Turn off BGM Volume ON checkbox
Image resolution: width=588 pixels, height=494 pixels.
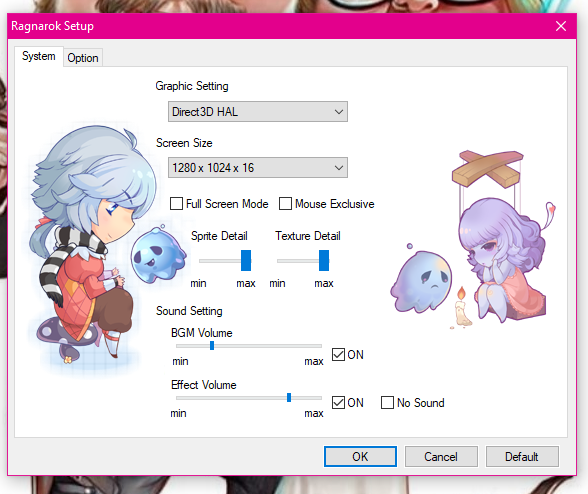click(338, 354)
